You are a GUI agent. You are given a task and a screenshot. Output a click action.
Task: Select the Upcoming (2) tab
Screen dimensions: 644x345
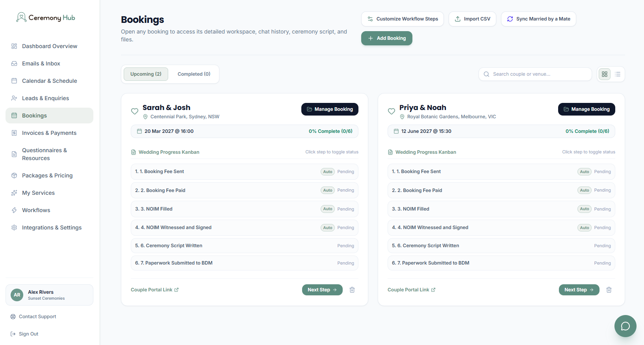tap(146, 74)
